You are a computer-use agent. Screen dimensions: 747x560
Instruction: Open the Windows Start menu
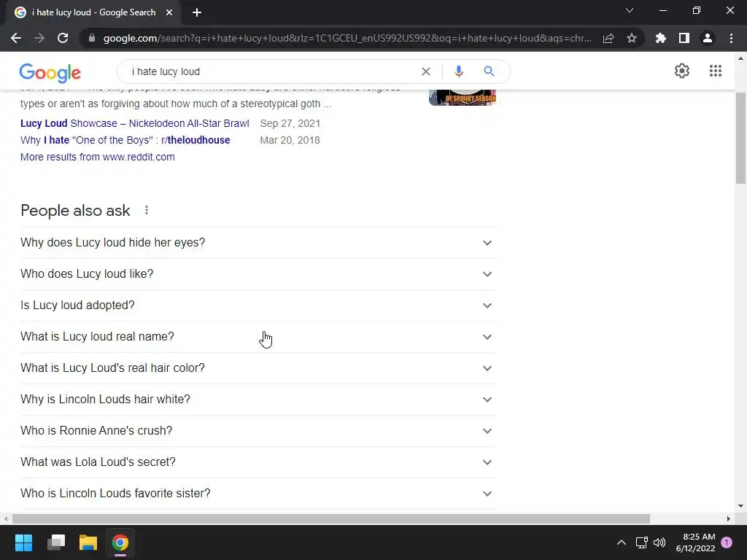23,542
